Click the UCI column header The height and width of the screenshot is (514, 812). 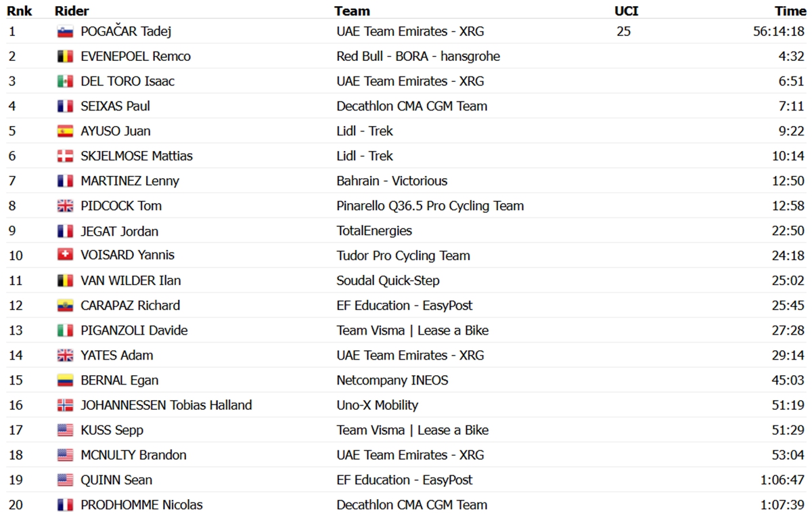click(626, 11)
